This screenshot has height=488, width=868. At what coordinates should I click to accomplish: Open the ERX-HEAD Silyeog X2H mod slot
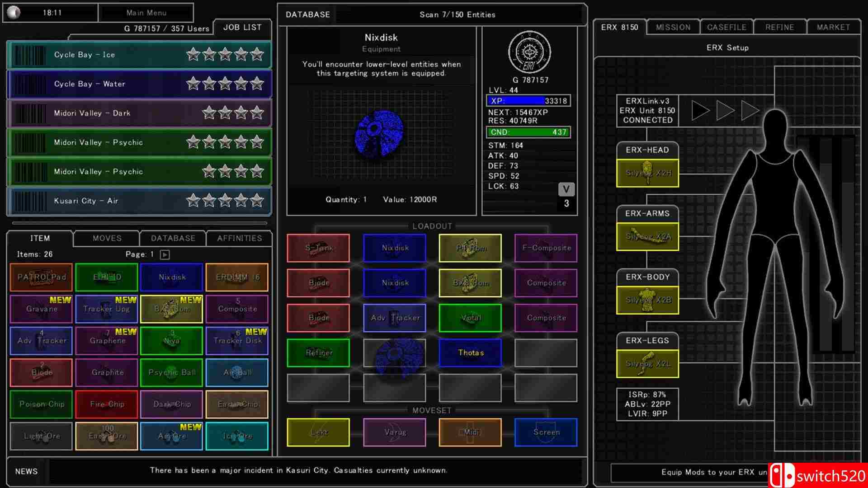tap(647, 173)
